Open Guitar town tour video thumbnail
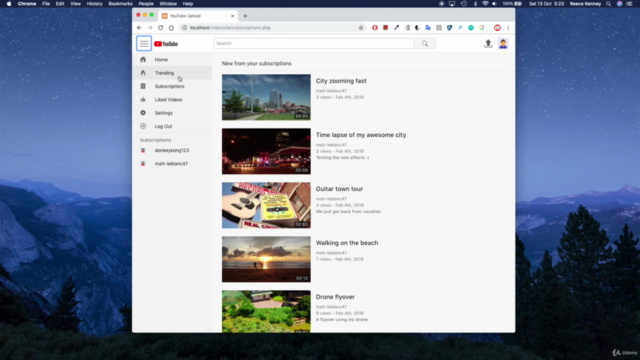 (266, 205)
